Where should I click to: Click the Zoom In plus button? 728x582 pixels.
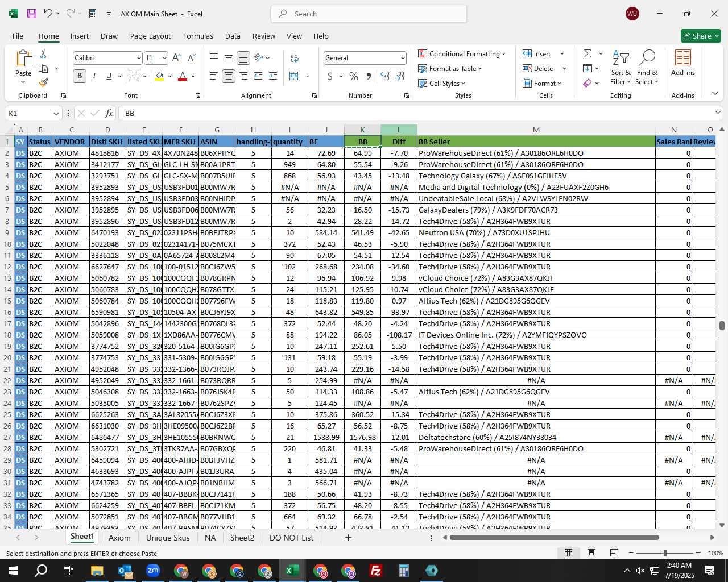(x=698, y=553)
